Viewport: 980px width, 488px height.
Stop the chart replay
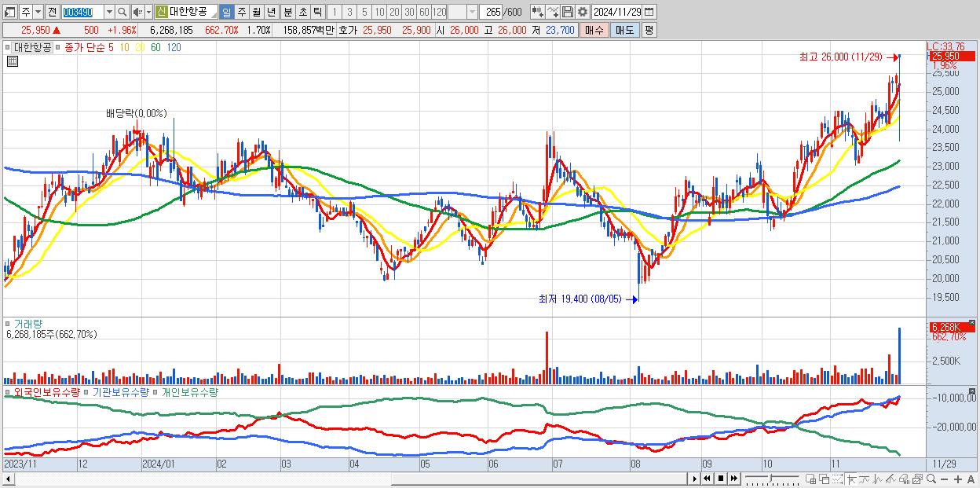click(x=720, y=479)
